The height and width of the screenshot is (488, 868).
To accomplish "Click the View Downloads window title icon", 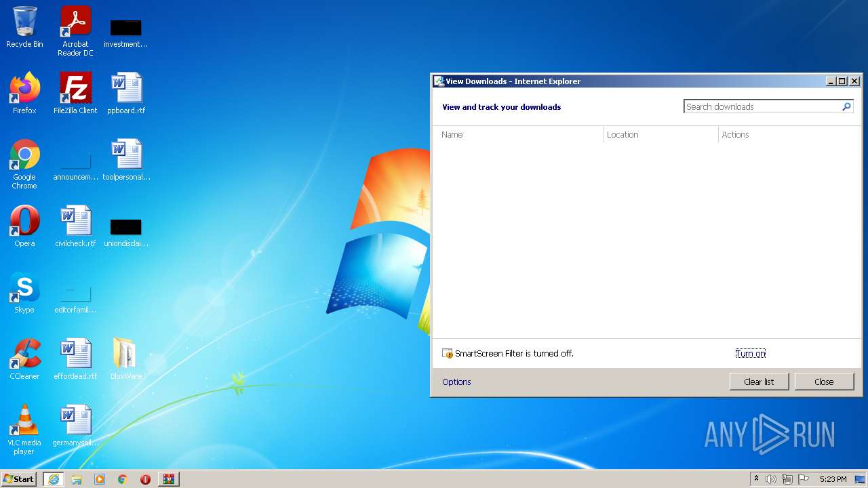I will pos(439,81).
